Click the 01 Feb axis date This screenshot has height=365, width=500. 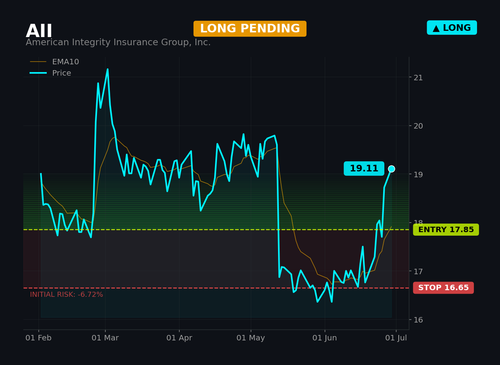[x=38, y=338]
